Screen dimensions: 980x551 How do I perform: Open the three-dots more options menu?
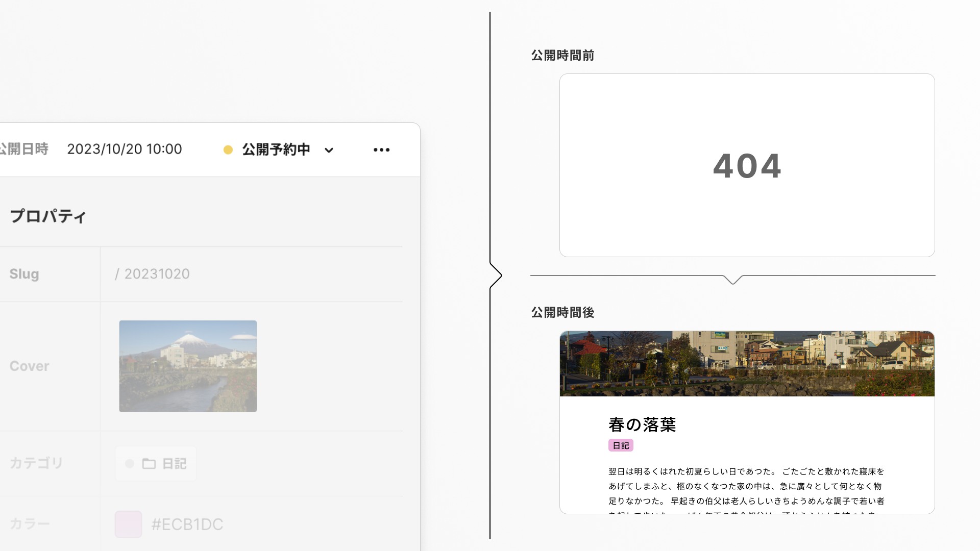[x=381, y=149]
